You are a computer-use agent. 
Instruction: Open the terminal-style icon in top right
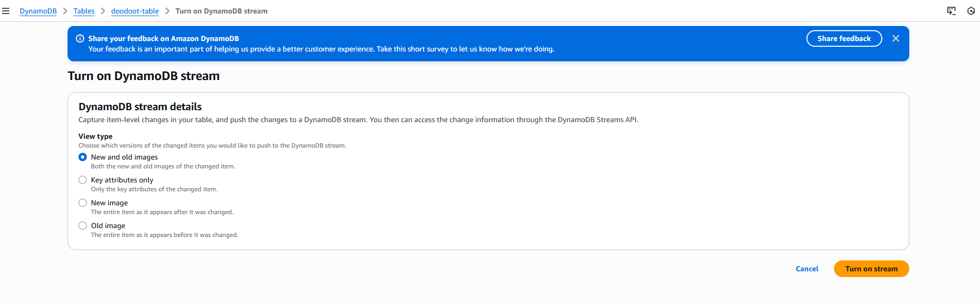tap(951, 11)
